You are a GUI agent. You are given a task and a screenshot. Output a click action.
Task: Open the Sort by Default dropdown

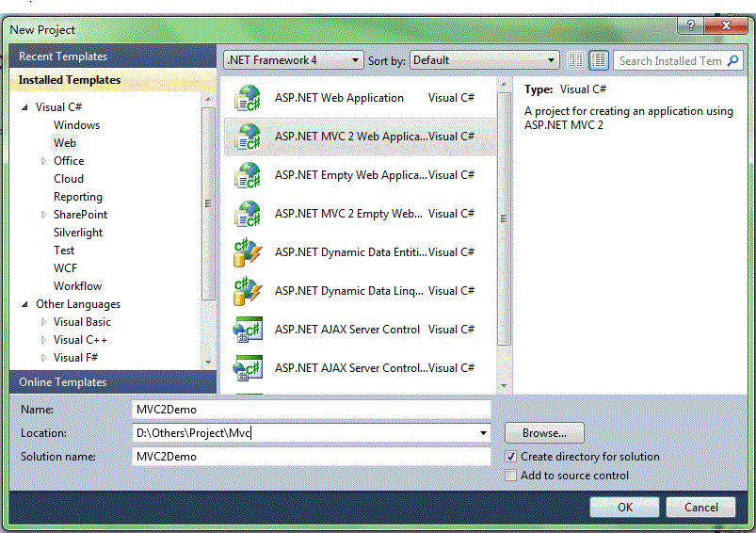[x=485, y=60]
